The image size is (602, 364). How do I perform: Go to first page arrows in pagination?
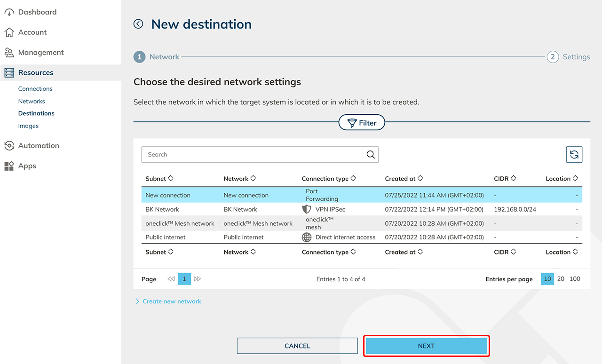(x=171, y=279)
